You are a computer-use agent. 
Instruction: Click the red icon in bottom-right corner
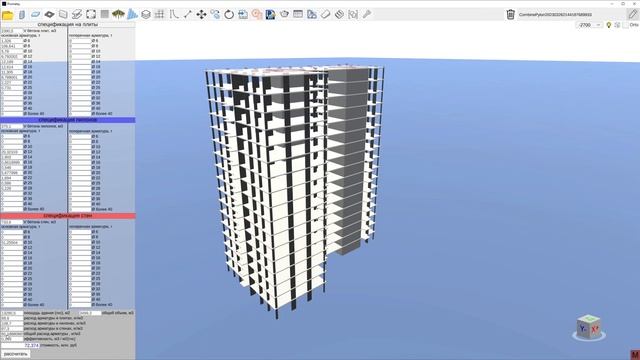tap(635, 355)
